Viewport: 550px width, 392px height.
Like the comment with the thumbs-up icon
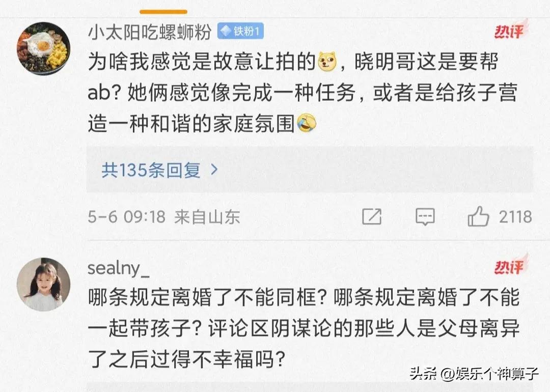tap(478, 217)
